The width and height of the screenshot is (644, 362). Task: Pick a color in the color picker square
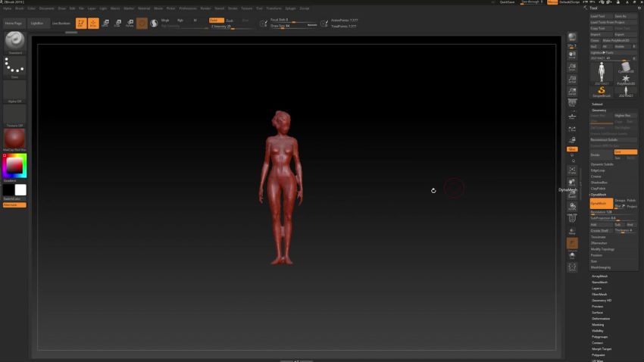pyautogui.click(x=14, y=166)
